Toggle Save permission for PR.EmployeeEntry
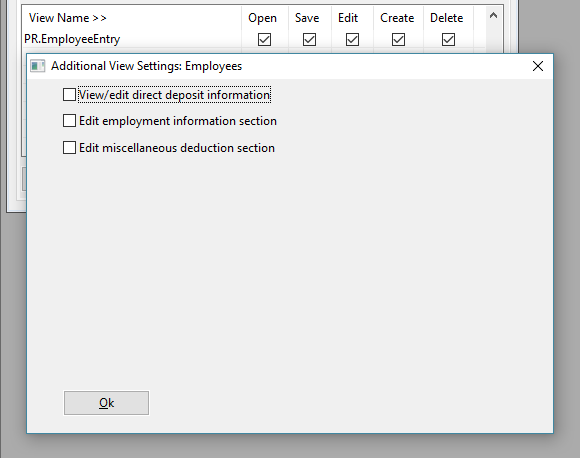Screen dimensions: 580x458 point(309,40)
